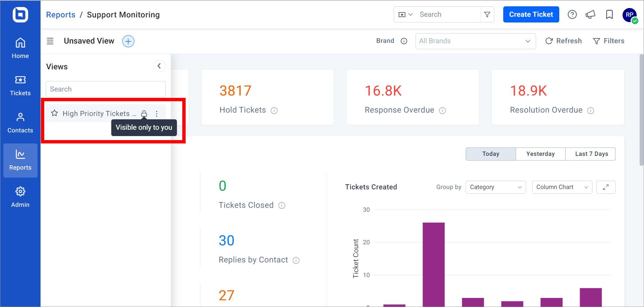Click the search filter funnel icon

[x=487, y=14]
